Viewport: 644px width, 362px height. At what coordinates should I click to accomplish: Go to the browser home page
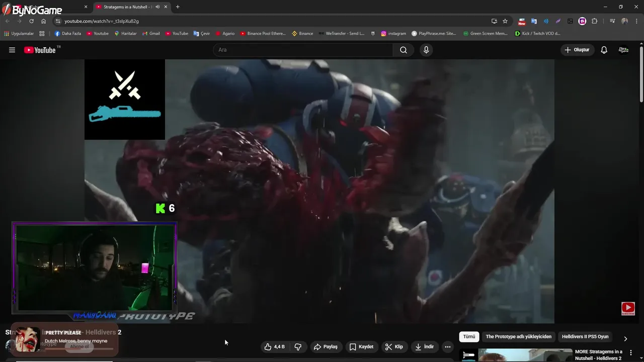(x=43, y=21)
